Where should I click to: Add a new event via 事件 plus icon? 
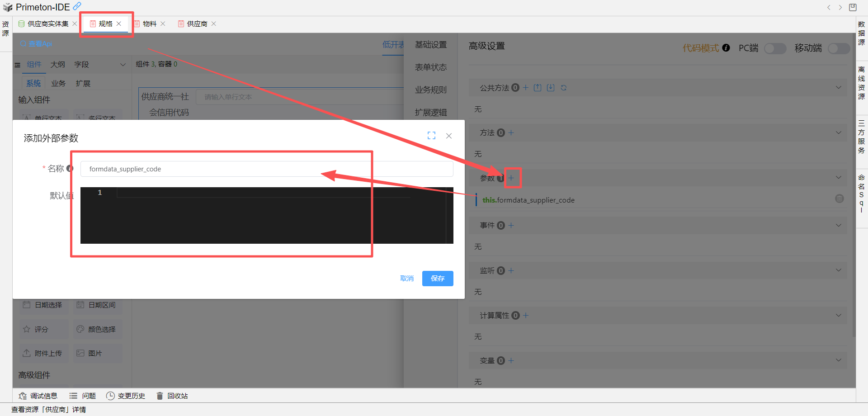(511, 225)
